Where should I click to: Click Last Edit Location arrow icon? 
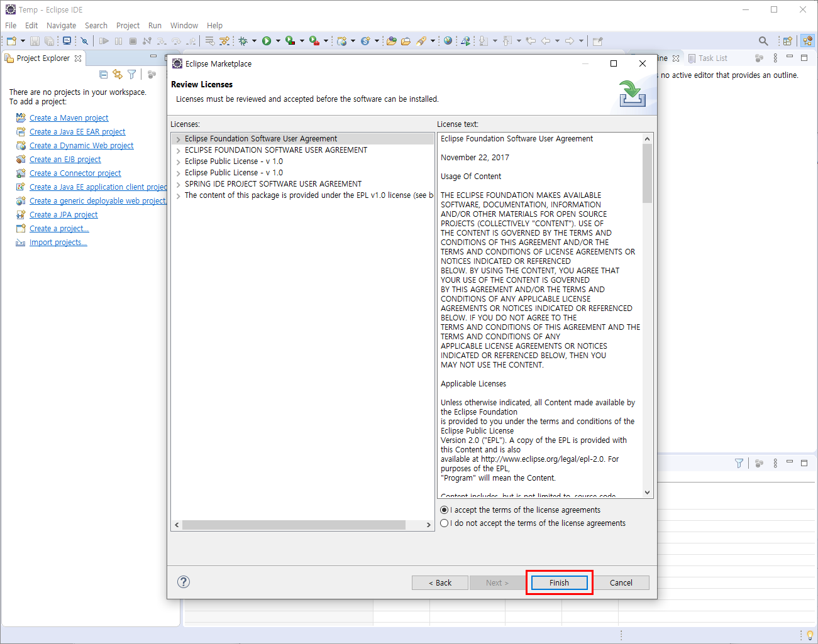tap(531, 41)
